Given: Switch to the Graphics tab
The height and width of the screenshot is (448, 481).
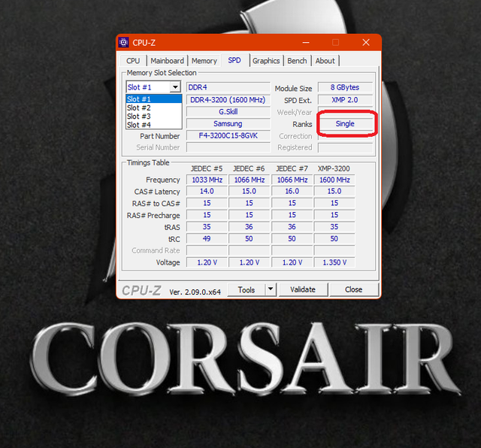Looking at the screenshot, I should [x=266, y=61].
